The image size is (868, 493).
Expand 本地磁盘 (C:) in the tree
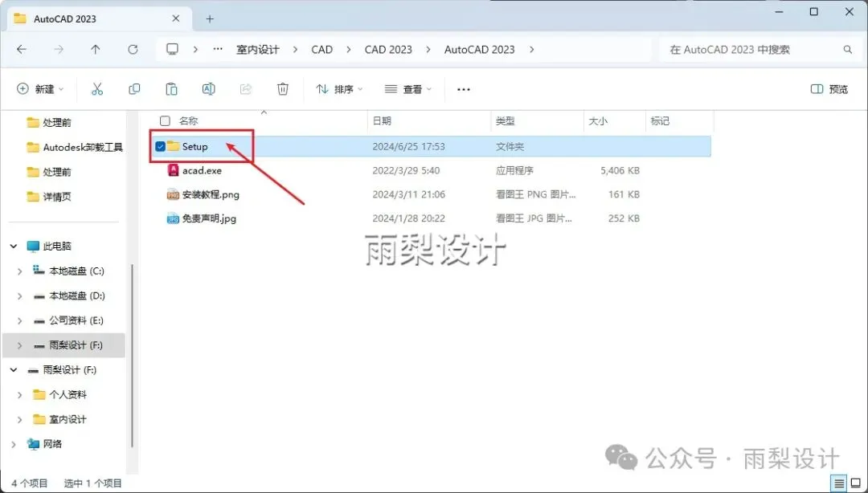click(x=20, y=271)
